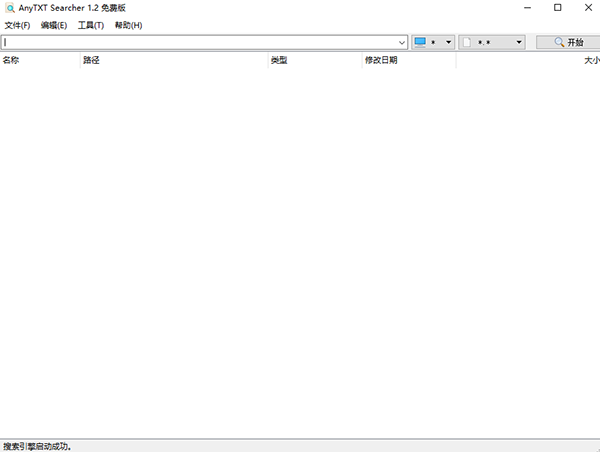Maximize the AnyTXT Searcher window
This screenshot has height=452, width=600.
(558, 8)
